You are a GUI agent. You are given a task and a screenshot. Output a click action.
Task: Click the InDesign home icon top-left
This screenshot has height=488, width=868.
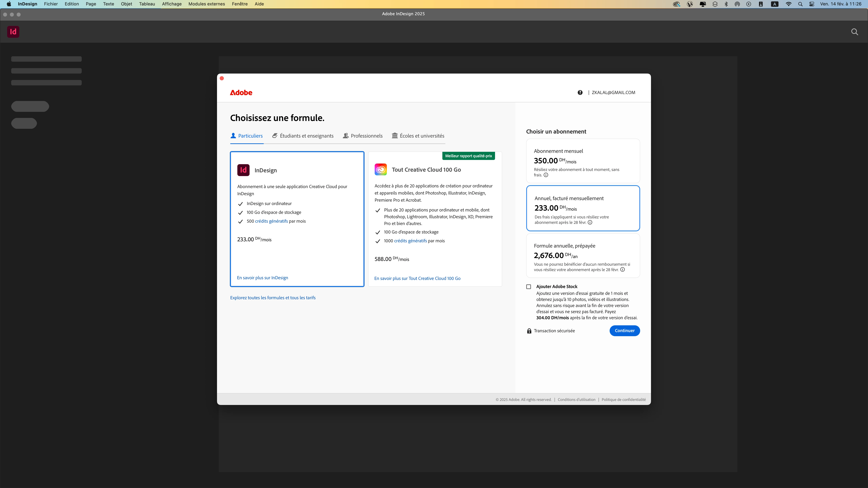(x=13, y=32)
